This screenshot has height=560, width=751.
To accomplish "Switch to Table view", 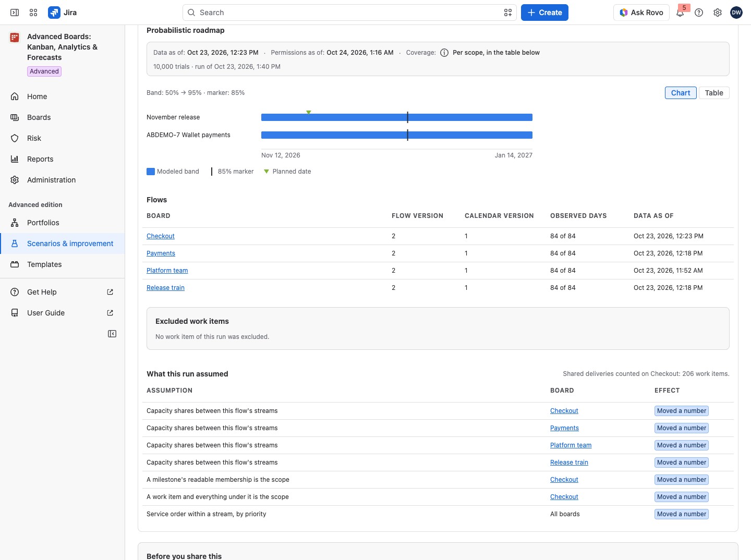I will click(714, 93).
